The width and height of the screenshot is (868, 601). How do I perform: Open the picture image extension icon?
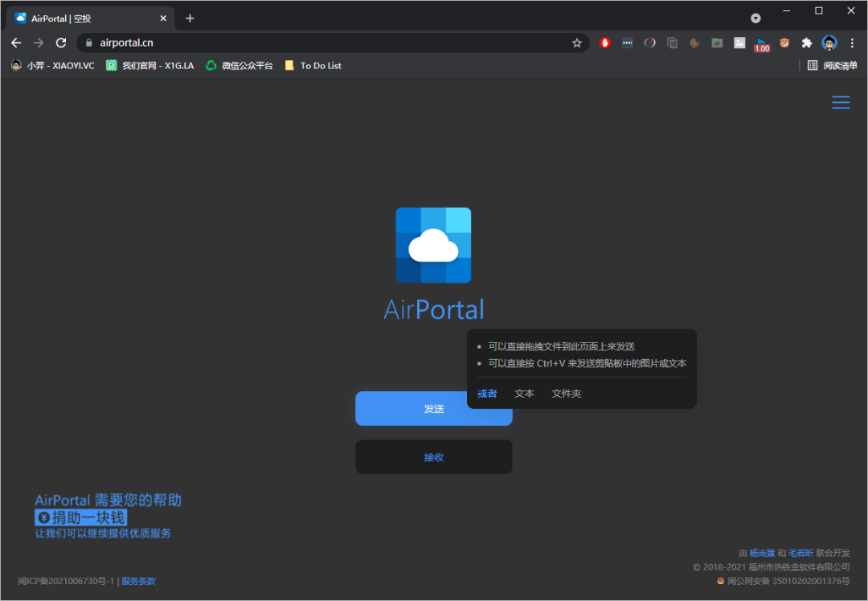(x=739, y=43)
